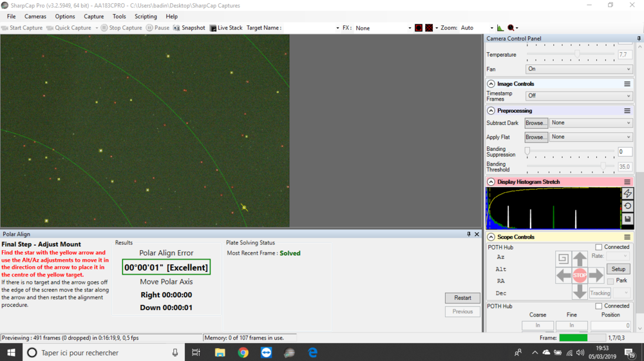The height and width of the screenshot is (361, 644).
Task: Click the red STOP mount button
Action: click(580, 275)
